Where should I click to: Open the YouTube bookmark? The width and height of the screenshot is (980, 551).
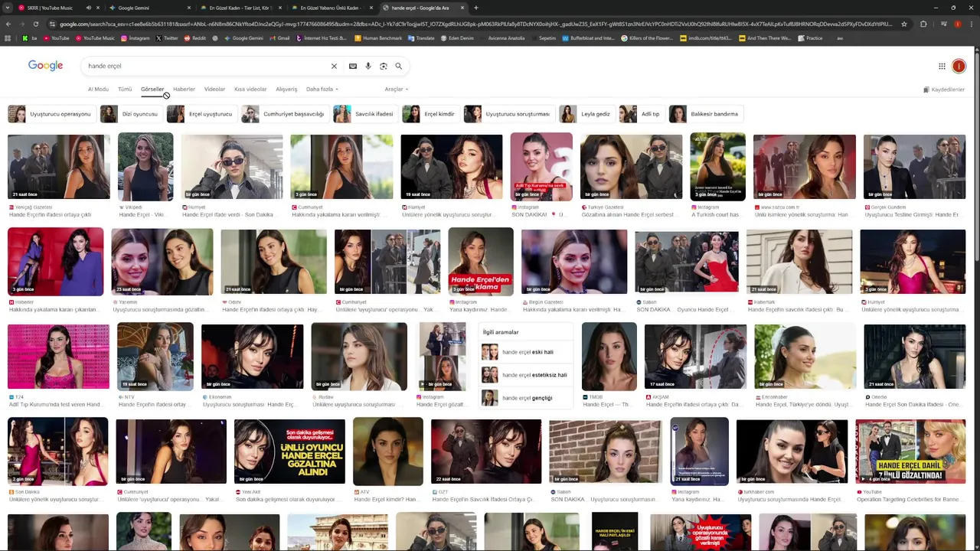click(x=56, y=38)
